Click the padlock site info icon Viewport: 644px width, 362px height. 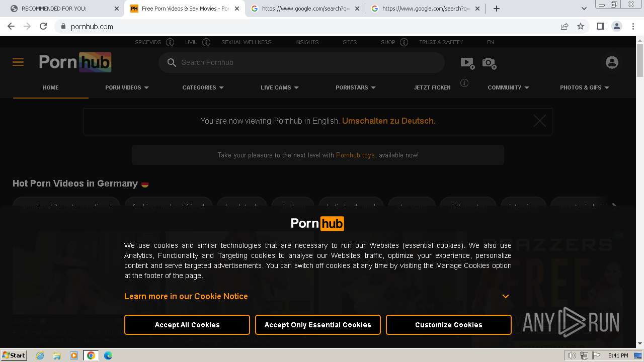pyautogui.click(x=63, y=26)
